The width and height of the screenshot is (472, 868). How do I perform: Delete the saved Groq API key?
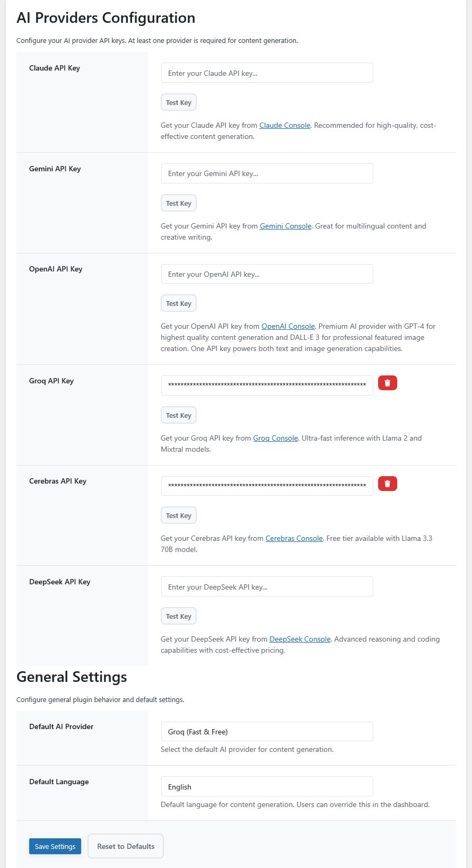pos(387,383)
